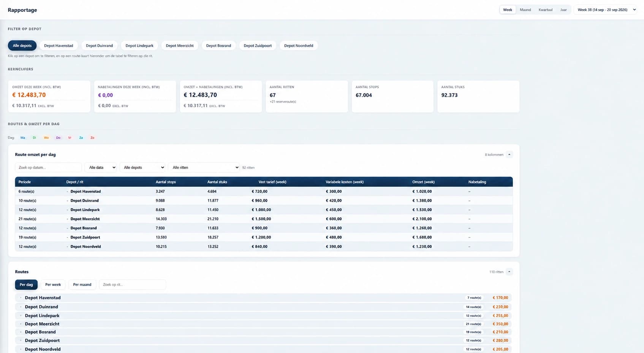Toggle the Di day filter

pyautogui.click(x=34, y=138)
